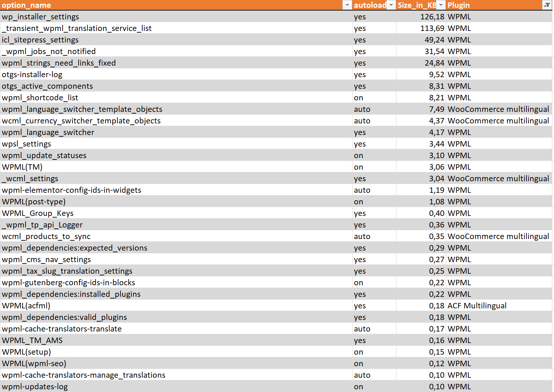Click the auto value in the wpml-cache-translators-translate row
This screenshot has width=554, height=392.
coord(374,329)
